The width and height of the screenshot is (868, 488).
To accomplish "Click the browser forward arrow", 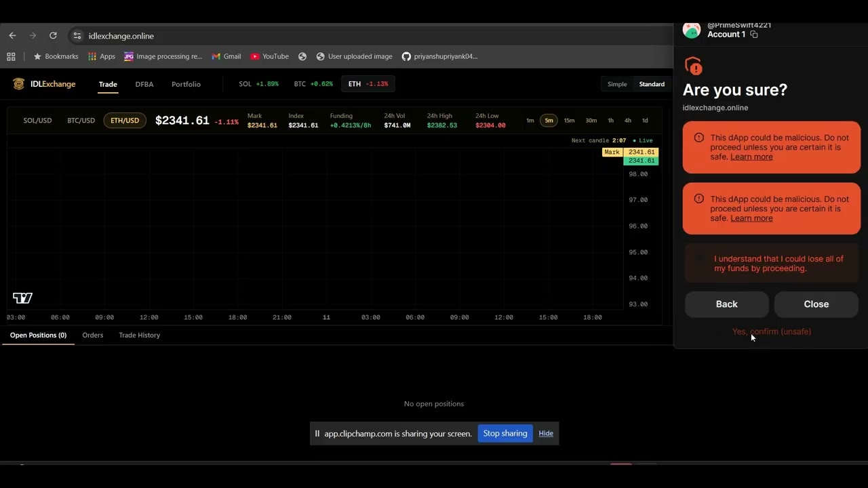I will coord(33,36).
